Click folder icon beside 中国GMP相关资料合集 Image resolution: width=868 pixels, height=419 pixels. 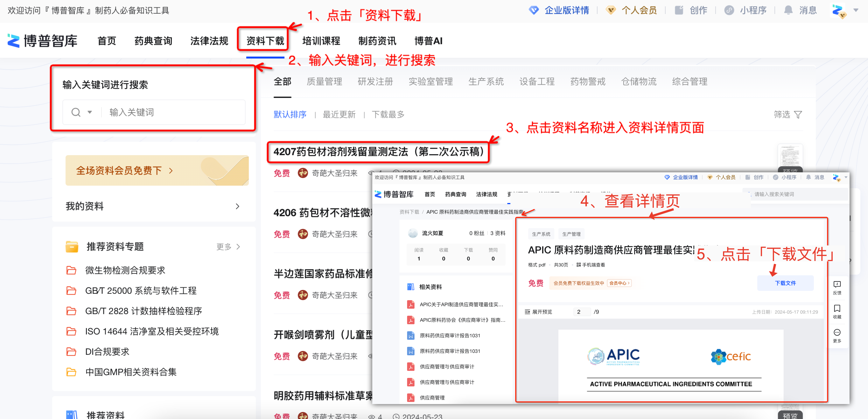[71, 372]
